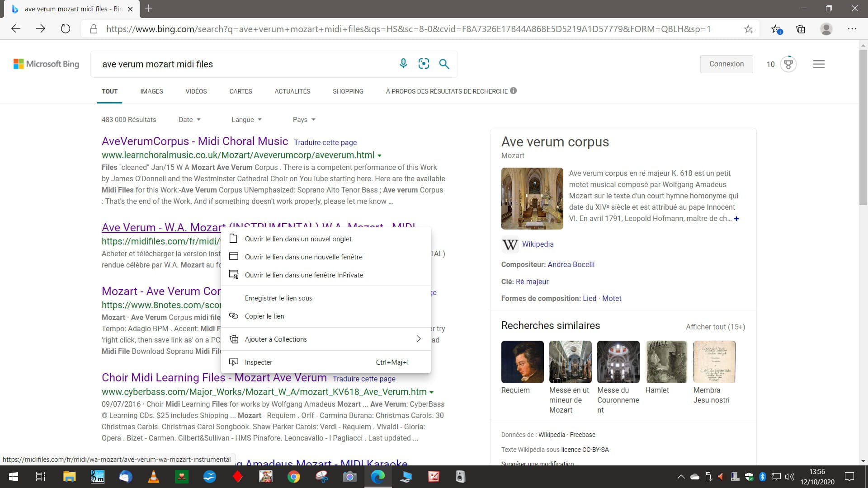Open Choir Midi Learning Files result
Screen dimensions: 868x488
(x=214, y=378)
